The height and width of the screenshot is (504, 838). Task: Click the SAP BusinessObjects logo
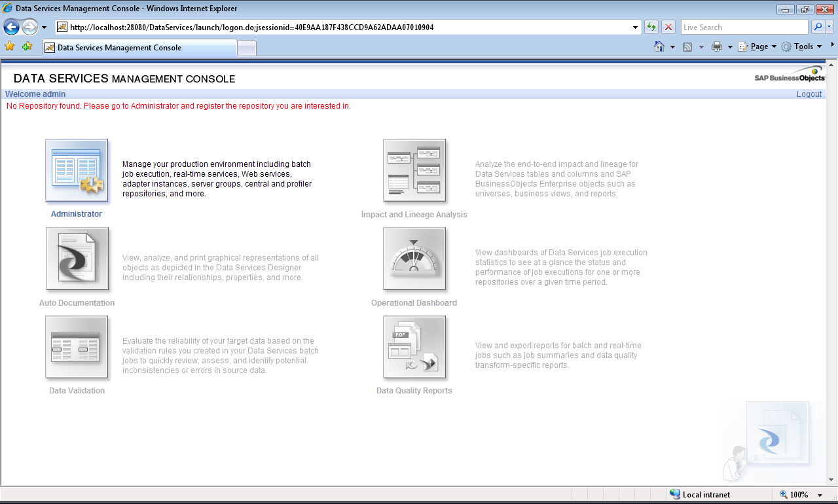(790, 75)
